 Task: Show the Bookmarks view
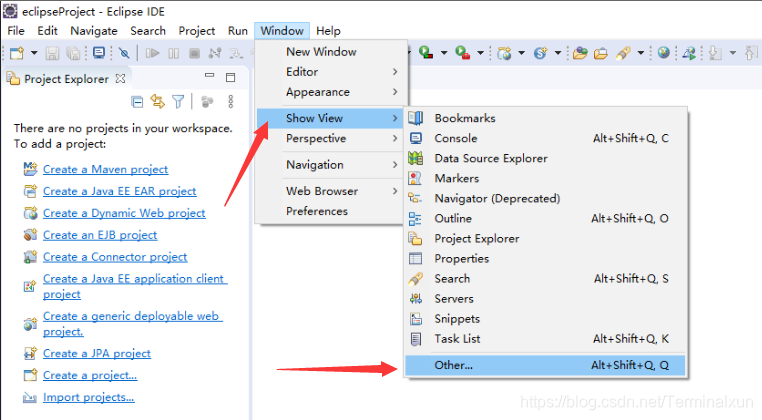click(x=545, y=118)
